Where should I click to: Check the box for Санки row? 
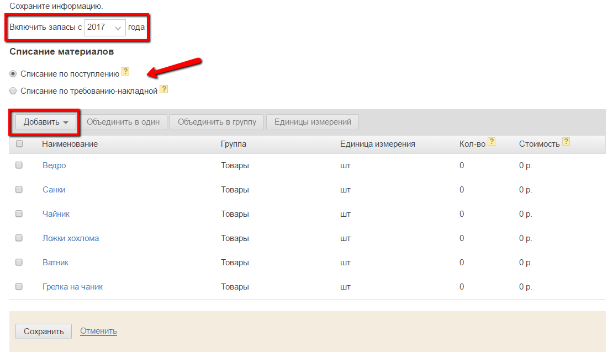click(x=19, y=189)
